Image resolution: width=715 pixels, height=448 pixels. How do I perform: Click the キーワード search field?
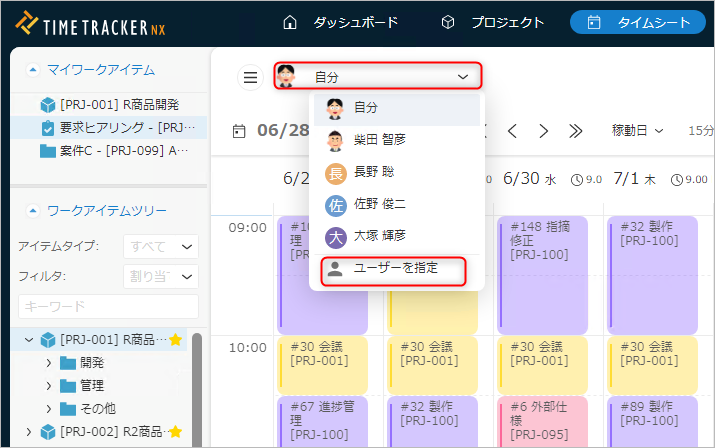[x=108, y=306]
